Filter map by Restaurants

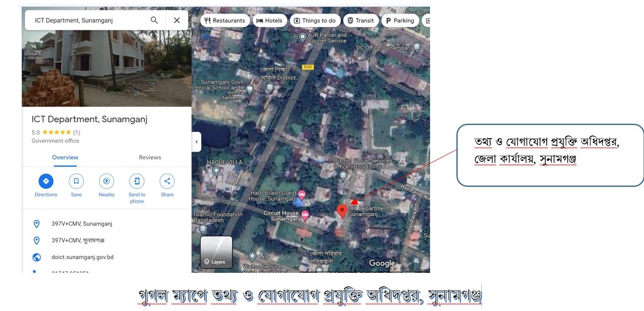[225, 21]
